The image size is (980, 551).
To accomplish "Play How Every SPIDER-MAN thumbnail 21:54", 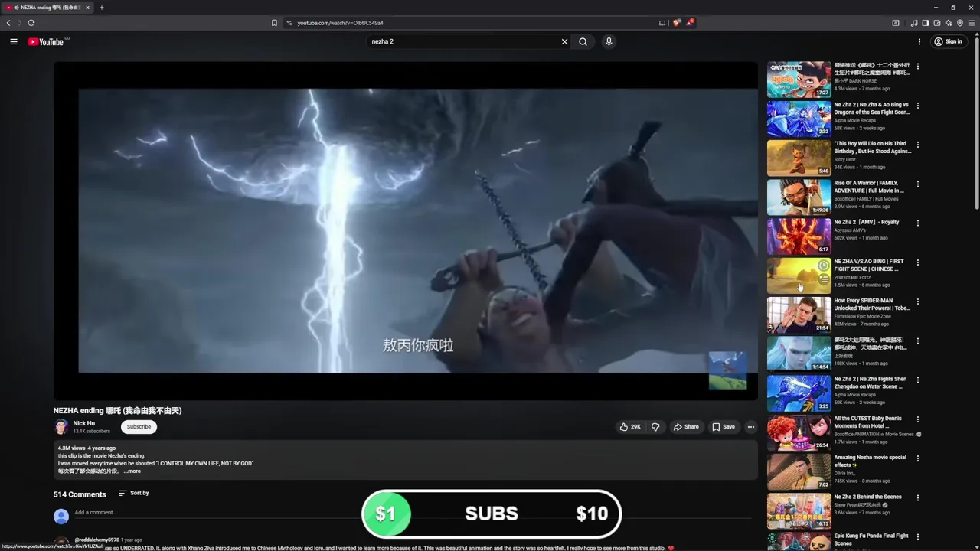I will pyautogui.click(x=799, y=315).
